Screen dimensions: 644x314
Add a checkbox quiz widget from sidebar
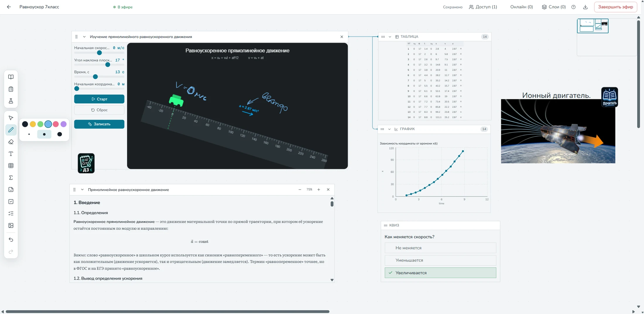click(x=11, y=202)
